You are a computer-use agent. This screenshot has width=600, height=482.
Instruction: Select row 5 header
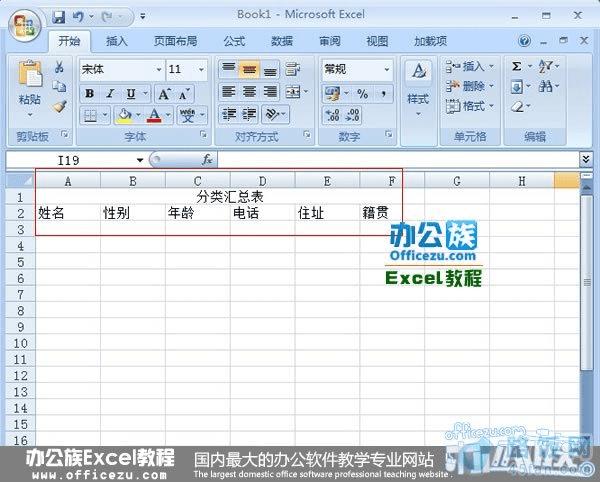(20, 262)
